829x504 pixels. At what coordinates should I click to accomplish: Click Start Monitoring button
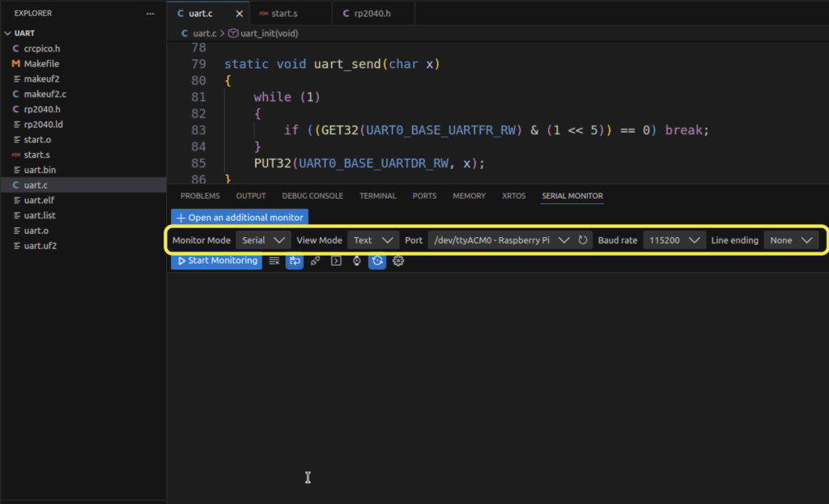pos(216,261)
